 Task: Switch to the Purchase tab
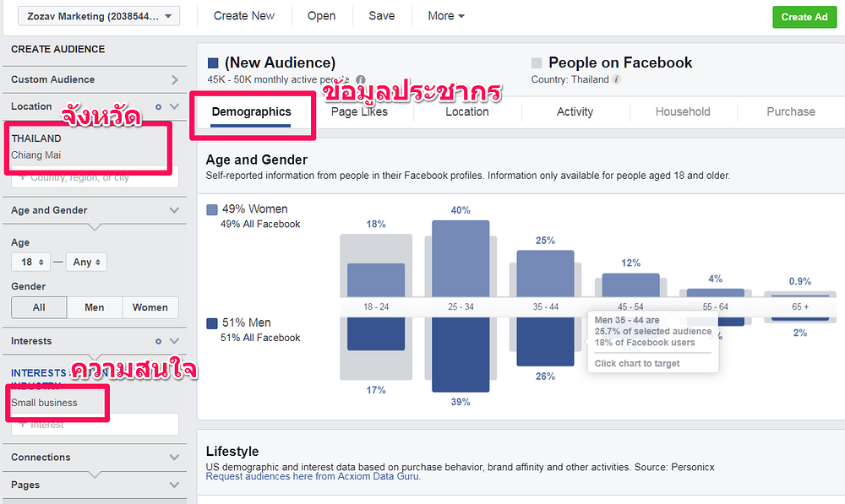point(791,112)
